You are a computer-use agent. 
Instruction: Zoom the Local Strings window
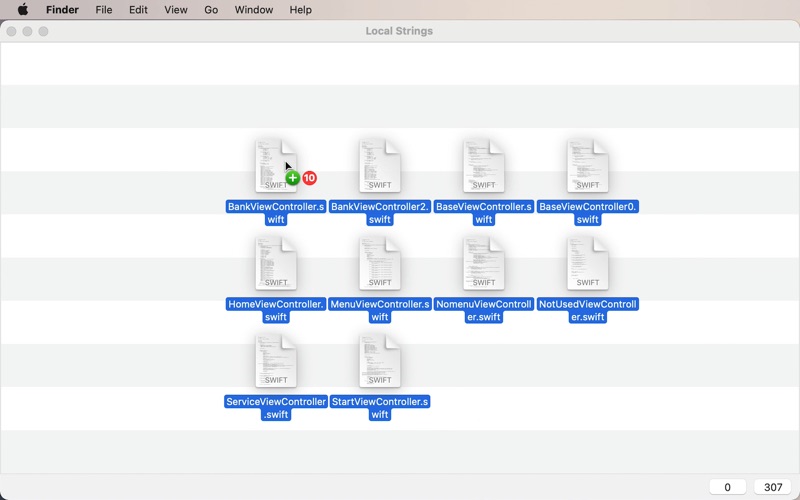[x=43, y=32]
